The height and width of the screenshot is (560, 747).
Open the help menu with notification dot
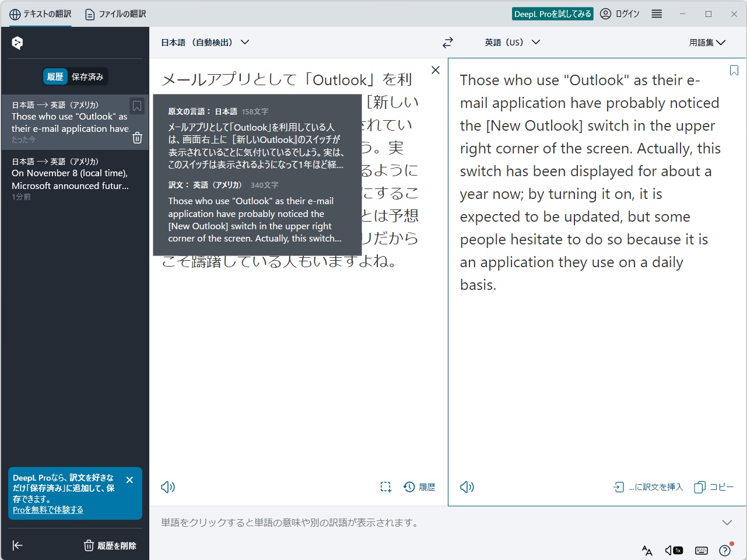click(x=724, y=550)
